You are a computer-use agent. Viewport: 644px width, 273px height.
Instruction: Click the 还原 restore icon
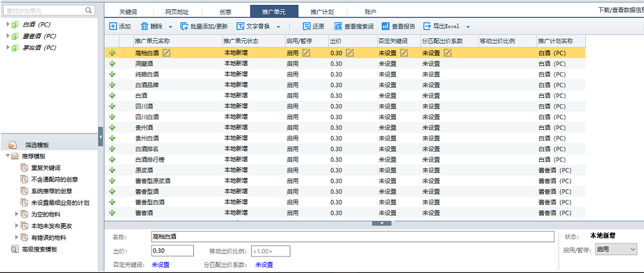click(306, 26)
